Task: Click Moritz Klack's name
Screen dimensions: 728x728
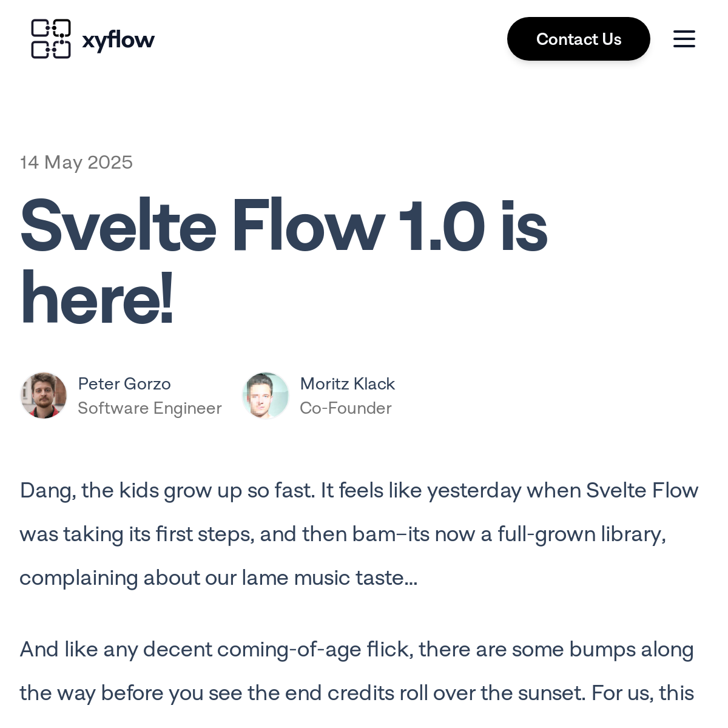Action: click(347, 383)
